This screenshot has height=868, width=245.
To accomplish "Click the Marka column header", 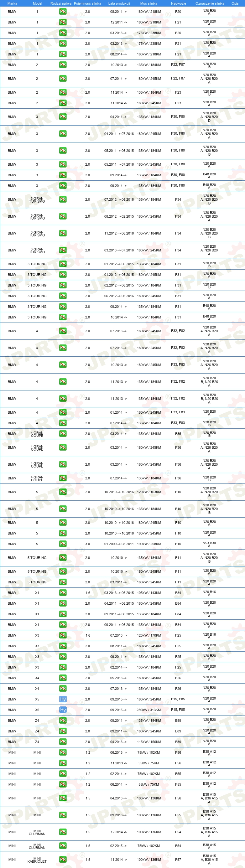I will pos(12,3).
